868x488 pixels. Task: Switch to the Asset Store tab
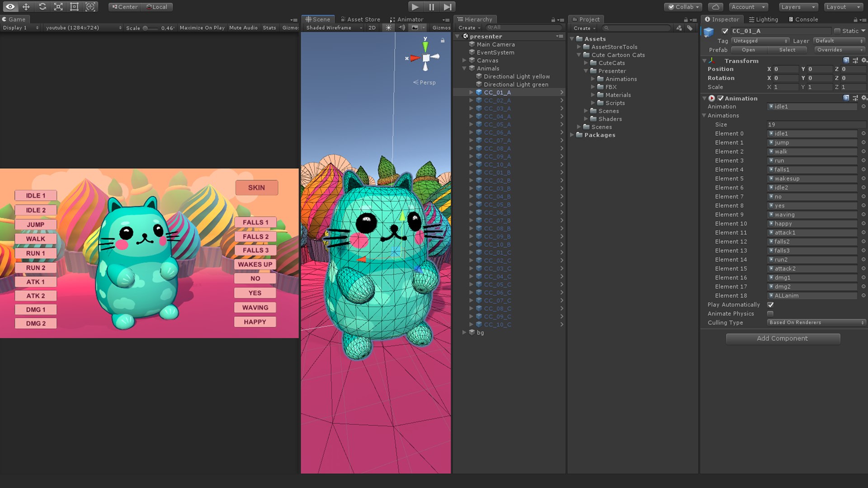pos(360,19)
